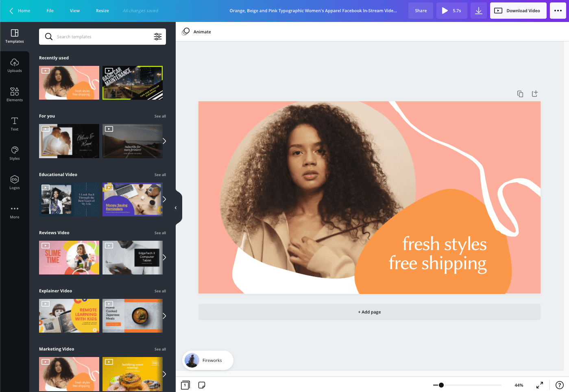Open the Styles panel

tap(15, 152)
